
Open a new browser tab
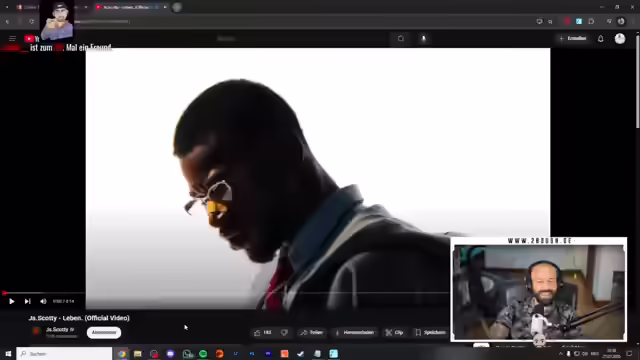(177, 7)
